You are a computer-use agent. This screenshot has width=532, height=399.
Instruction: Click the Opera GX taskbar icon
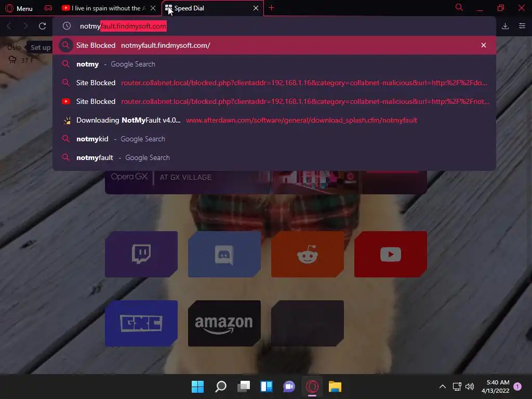click(x=312, y=387)
